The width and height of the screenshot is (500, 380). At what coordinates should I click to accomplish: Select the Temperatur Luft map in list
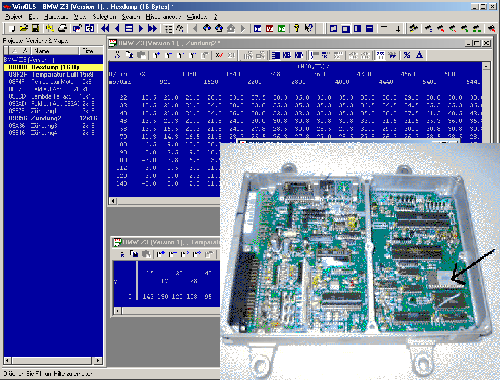pos(53,75)
